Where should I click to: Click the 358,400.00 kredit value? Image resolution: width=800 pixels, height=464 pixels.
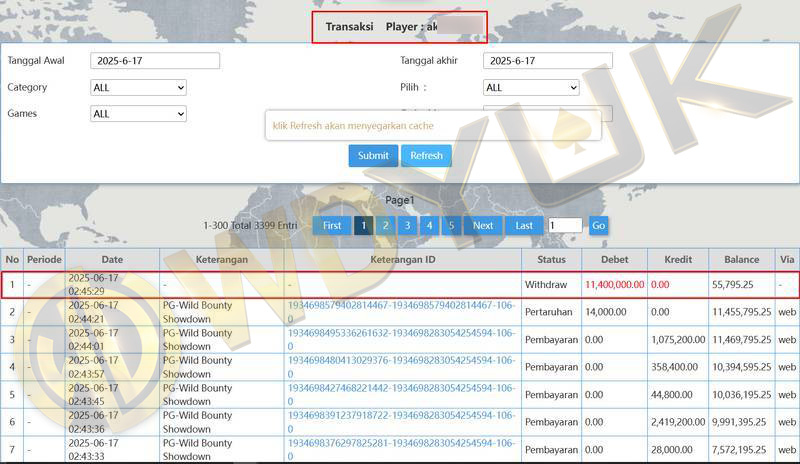pos(674,367)
